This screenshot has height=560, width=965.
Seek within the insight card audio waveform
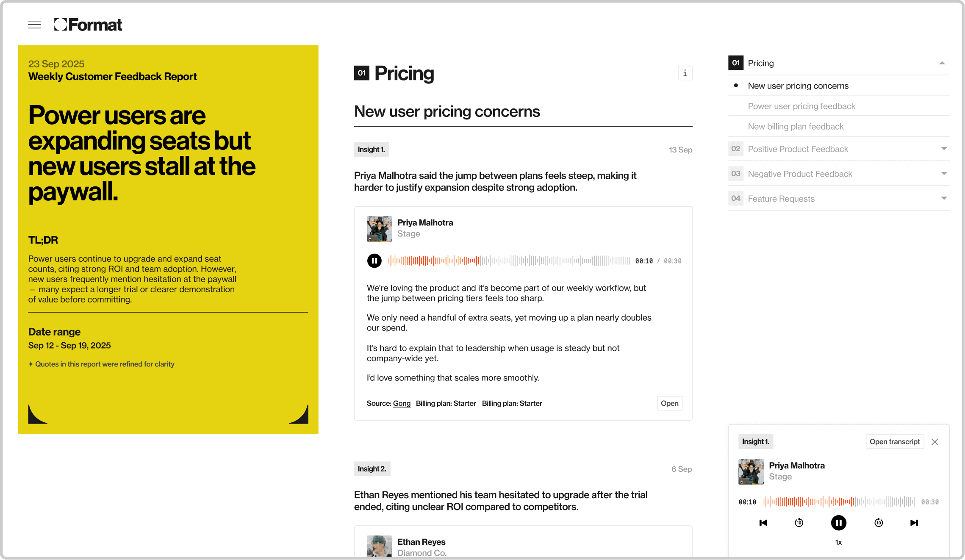click(509, 261)
